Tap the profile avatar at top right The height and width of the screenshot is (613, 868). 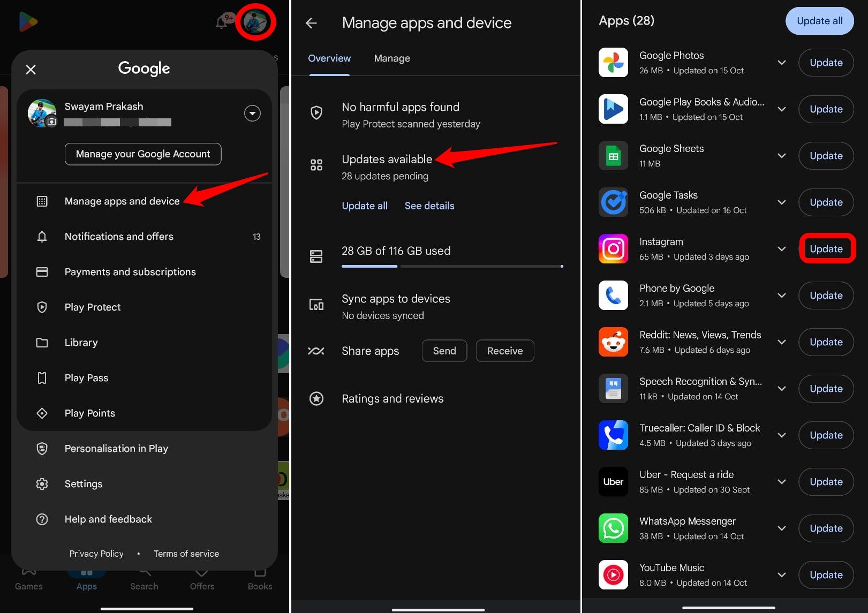coord(255,21)
